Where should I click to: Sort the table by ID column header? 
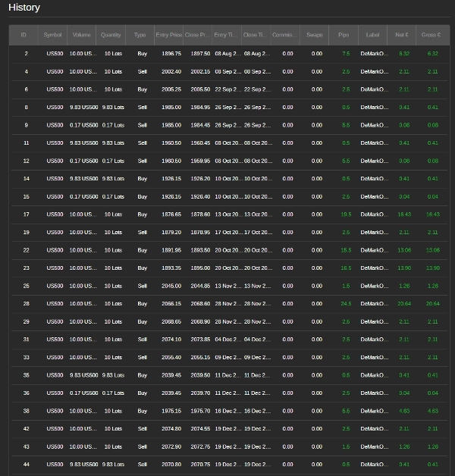[24, 35]
